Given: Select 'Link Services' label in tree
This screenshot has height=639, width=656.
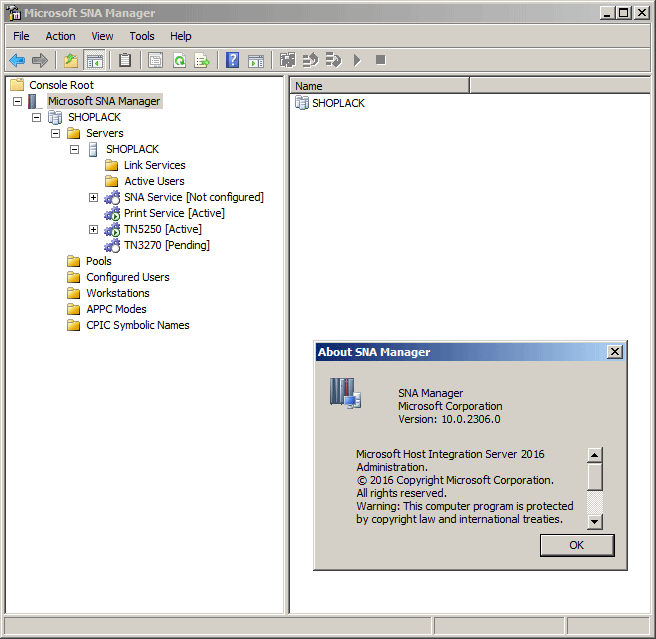Looking at the screenshot, I should pos(154,165).
